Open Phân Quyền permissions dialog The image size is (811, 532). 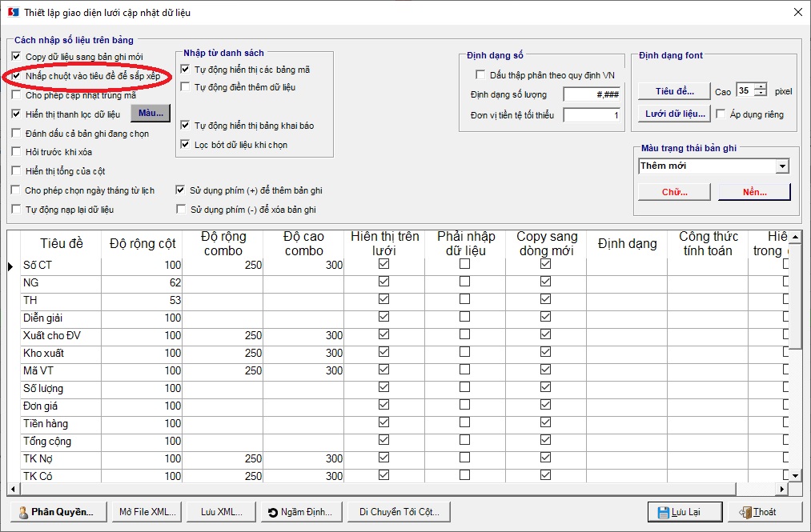point(58,512)
